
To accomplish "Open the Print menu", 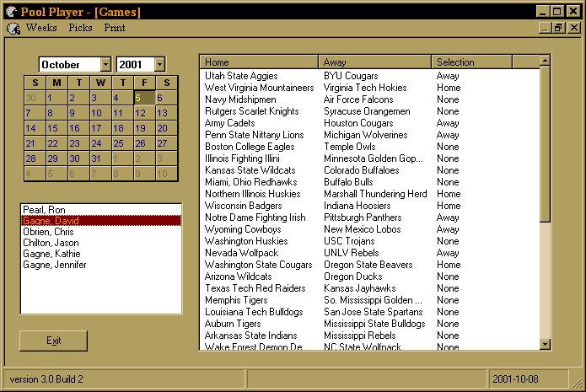I will (115, 28).
